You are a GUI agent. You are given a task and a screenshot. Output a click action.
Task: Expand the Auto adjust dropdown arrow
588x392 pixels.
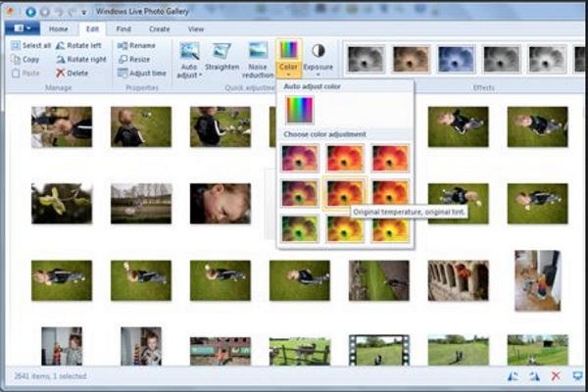click(200, 75)
